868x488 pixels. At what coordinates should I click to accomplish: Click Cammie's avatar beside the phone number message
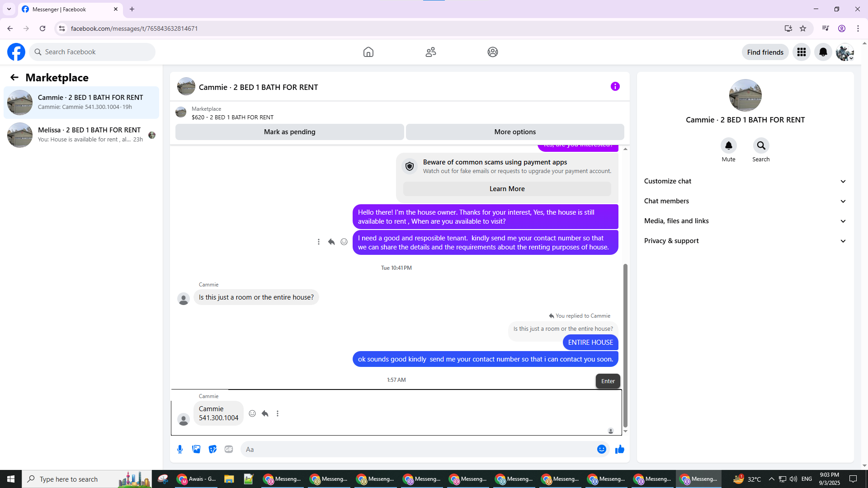coord(184,420)
